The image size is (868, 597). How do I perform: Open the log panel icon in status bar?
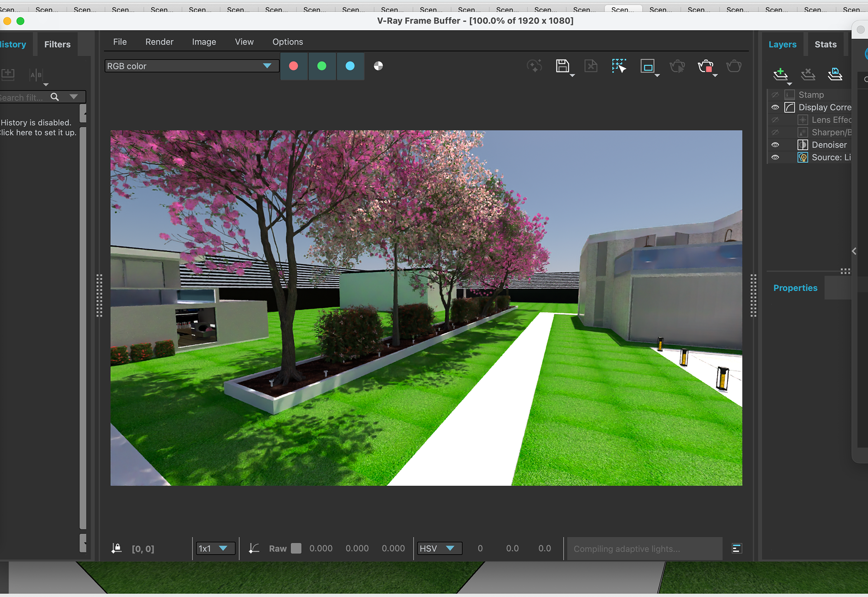736,549
